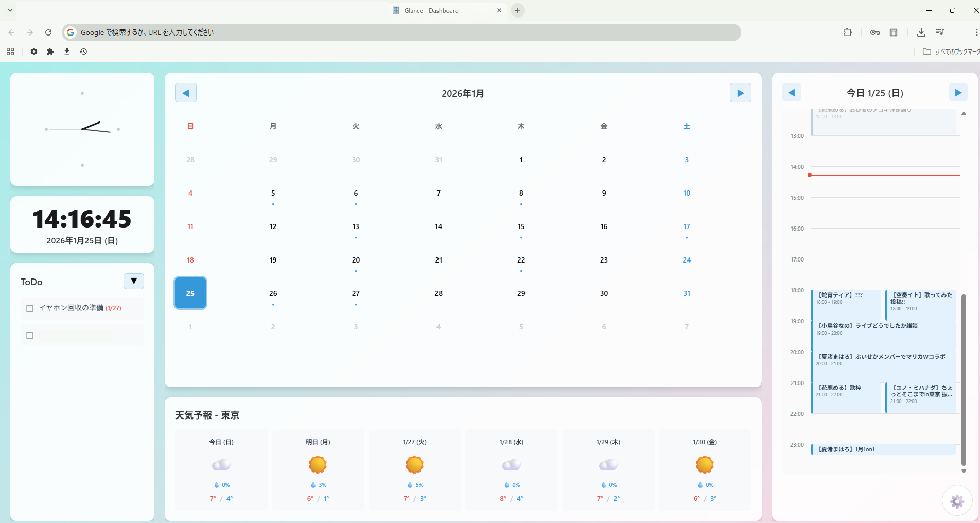980x523 pixels.
Task: Go to next month on the calendar
Action: (740, 93)
